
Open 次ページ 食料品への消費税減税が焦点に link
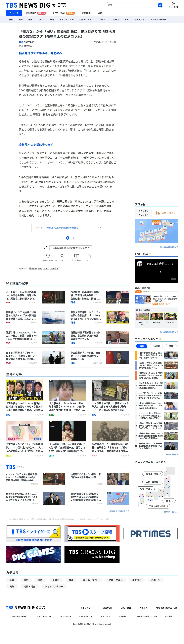68,228
